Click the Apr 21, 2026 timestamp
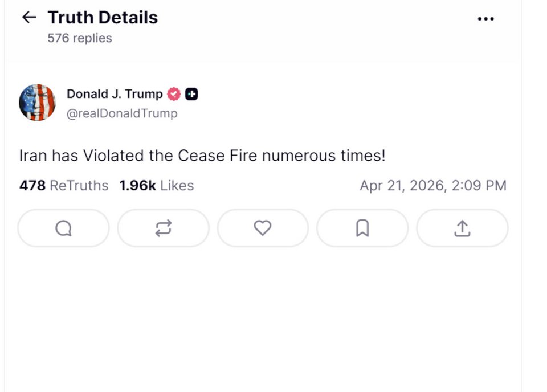The width and height of the screenshot is (547, 392). pos(432,186)
